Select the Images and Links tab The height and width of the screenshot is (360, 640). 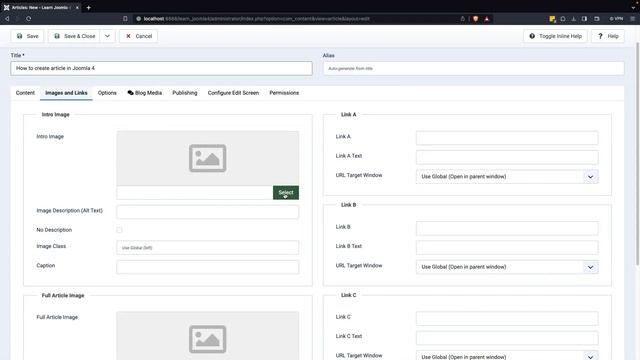(66, 93)
